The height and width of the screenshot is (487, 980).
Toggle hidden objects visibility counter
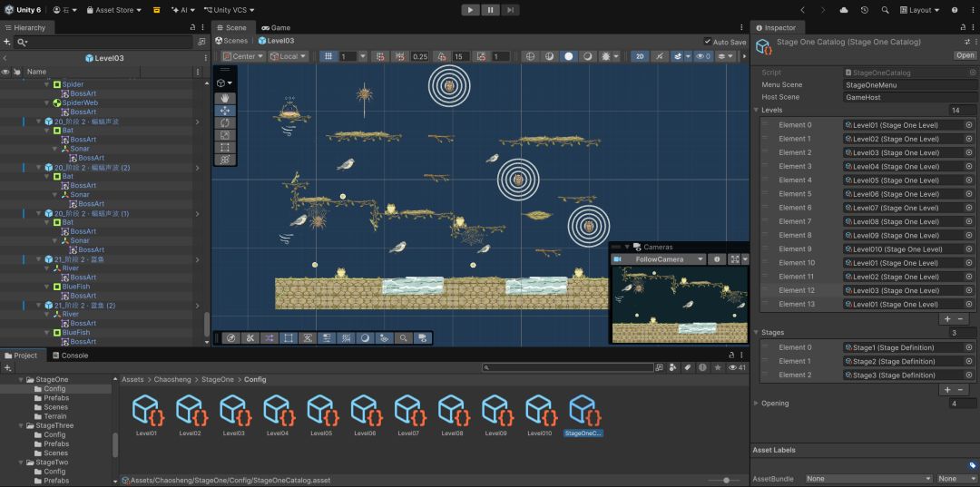click(704, 56)
